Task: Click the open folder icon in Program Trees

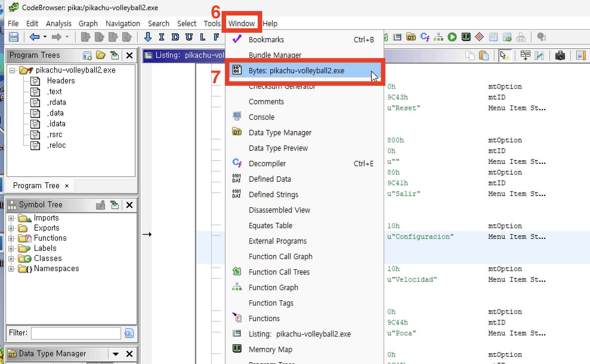Action: pyautogui.click(x=101, y=55)
